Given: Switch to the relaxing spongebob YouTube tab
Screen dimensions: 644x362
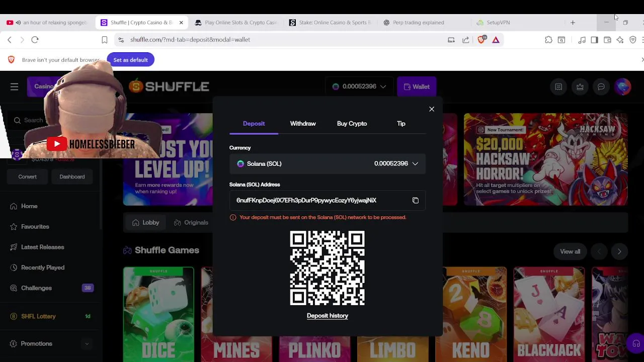Looking at the screenshot, I should click(48, 23).
